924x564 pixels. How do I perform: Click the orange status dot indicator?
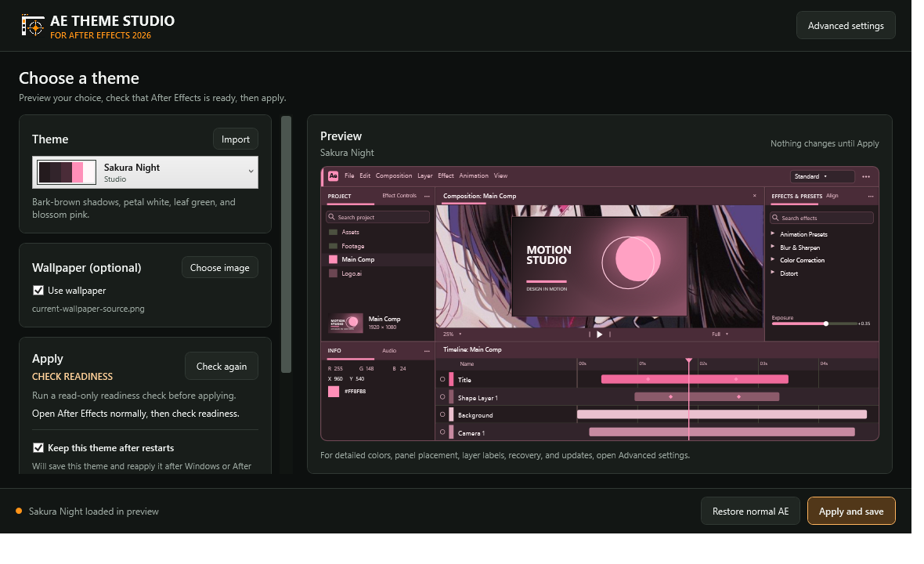[x=19, y=511]
